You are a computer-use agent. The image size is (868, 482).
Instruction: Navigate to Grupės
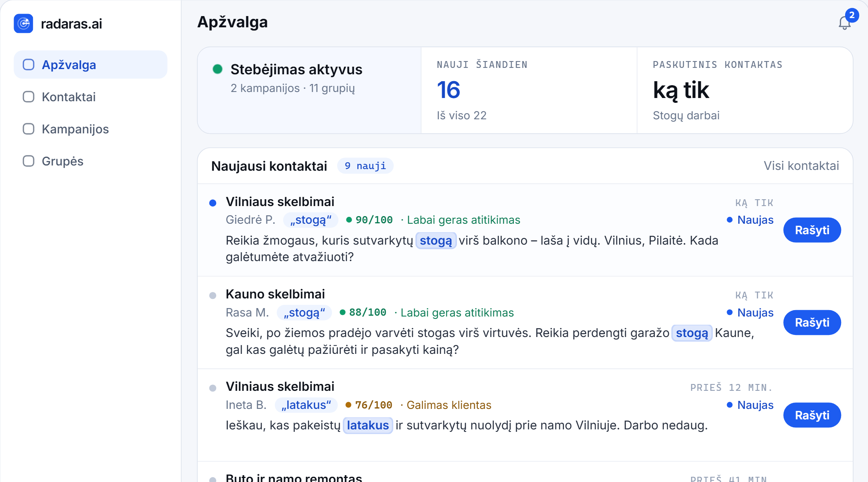pyautogui.click(x=90, y=161)
